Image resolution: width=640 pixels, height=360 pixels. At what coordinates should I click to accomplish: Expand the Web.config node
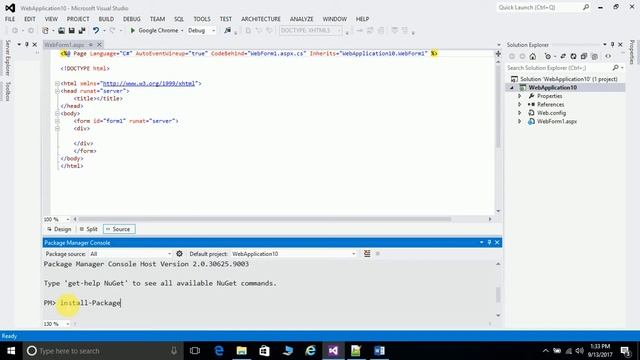click(x=520, y=113)
